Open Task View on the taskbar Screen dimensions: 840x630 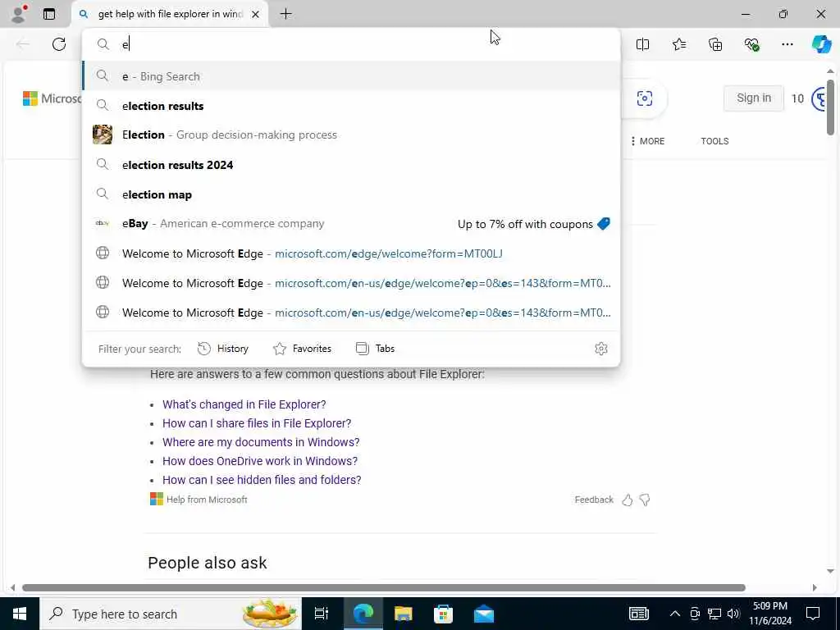tap(322, 614)
